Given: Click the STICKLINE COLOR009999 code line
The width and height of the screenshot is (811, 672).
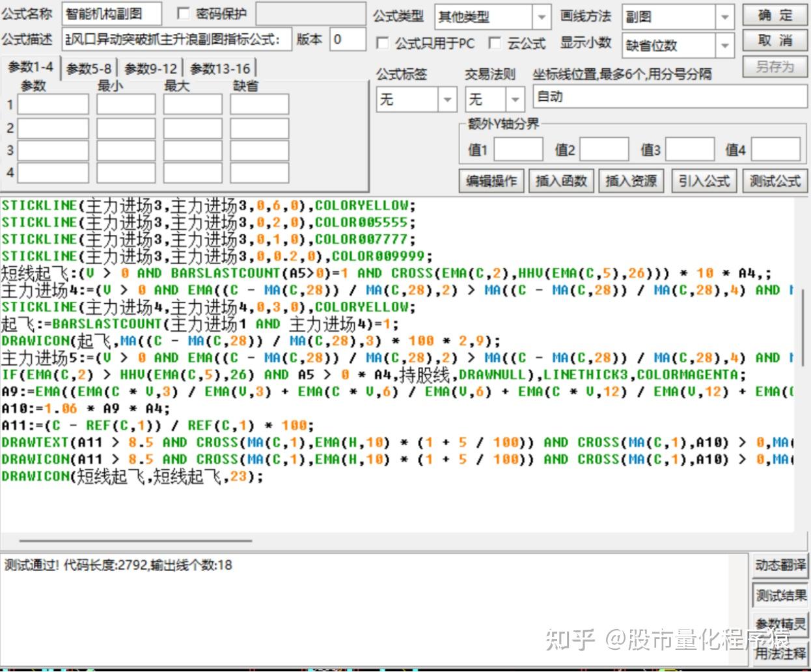Looking at the screenshot, I should pyautogui.click(x=217, y=256).
